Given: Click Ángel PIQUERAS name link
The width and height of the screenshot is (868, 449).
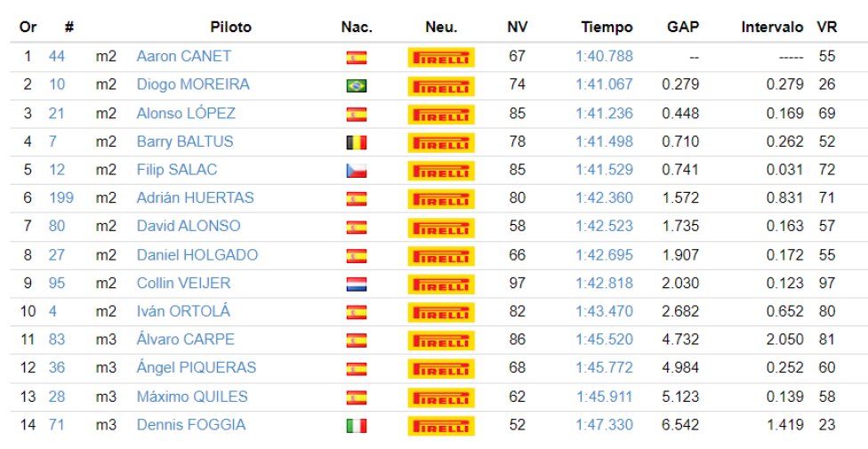Looking at the screenshot, I should [x=197, y=367].
